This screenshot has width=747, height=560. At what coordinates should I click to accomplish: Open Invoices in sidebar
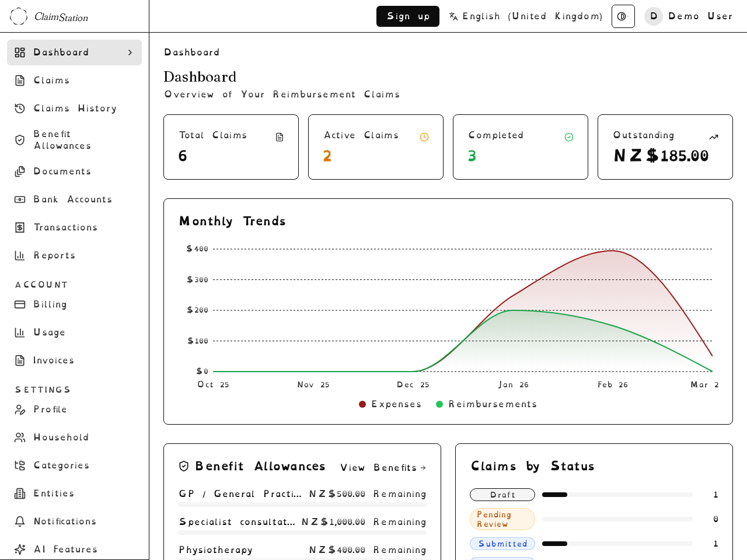pos(74,360)
